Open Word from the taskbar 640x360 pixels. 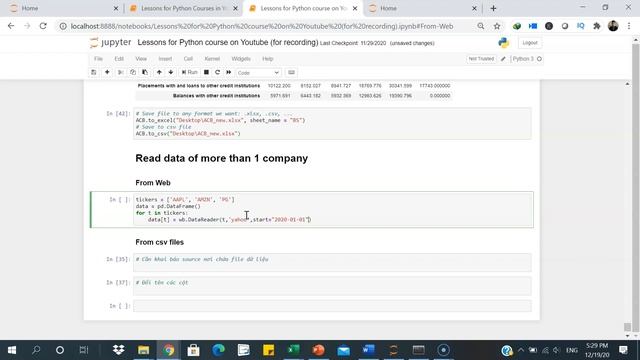(x=369, y=350)
